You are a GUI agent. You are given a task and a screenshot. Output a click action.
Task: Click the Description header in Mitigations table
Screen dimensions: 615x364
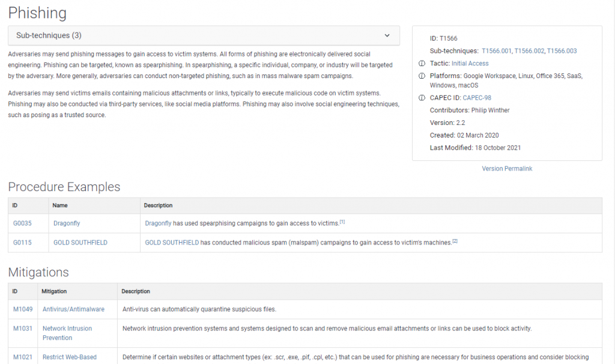136,291
